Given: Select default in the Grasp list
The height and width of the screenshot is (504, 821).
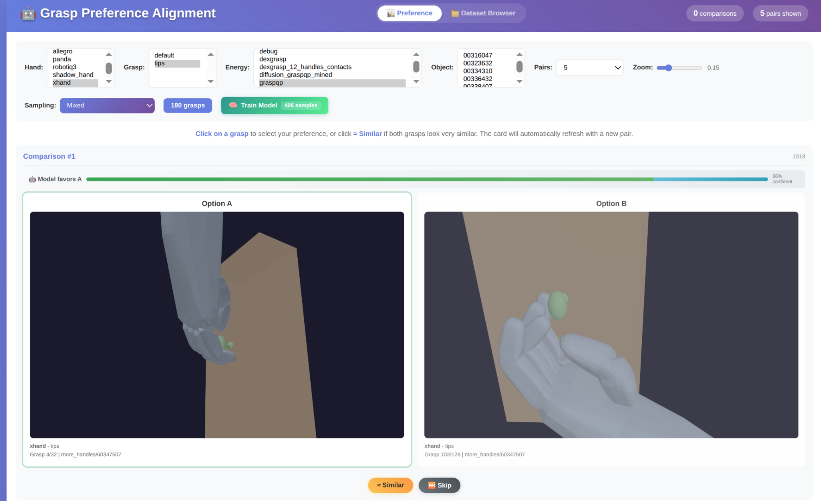Looking at the screenshot, I should coord(164,56).
